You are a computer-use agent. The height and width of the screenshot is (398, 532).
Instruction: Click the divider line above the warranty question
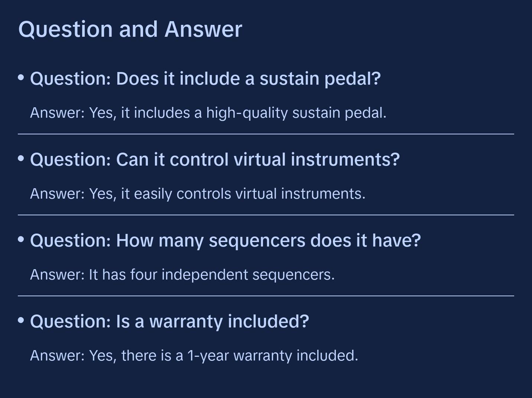266,296
